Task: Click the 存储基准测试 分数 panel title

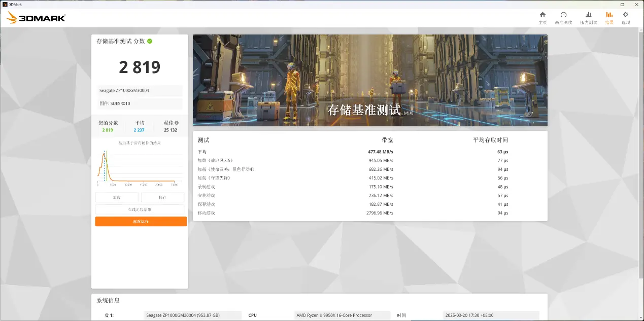Action: click(x=121, y=41)
